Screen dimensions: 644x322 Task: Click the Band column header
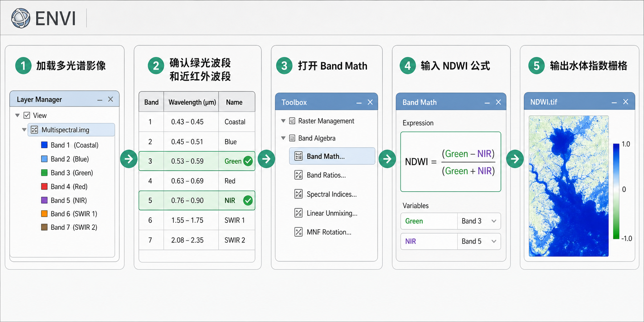click(151, 102)
